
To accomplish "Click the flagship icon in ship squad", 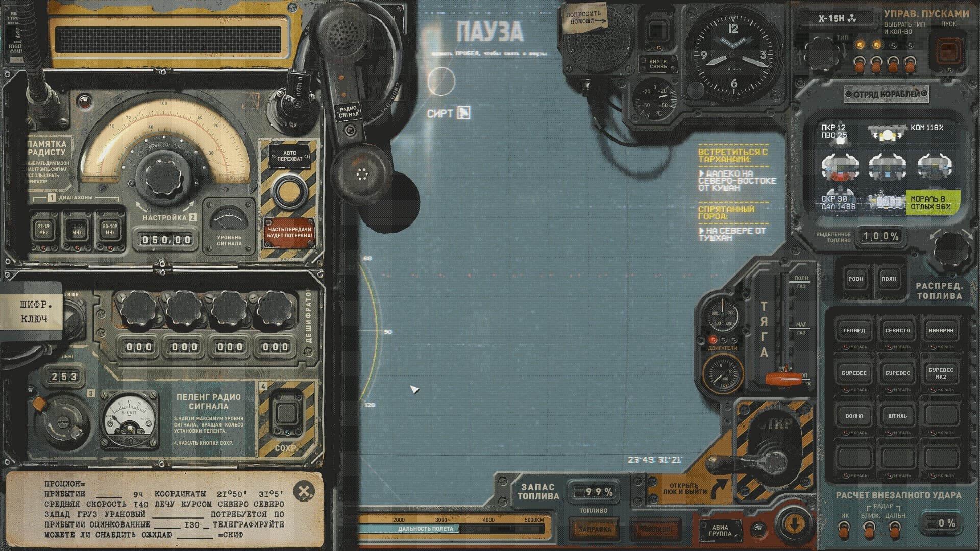I will click(887, 134).
